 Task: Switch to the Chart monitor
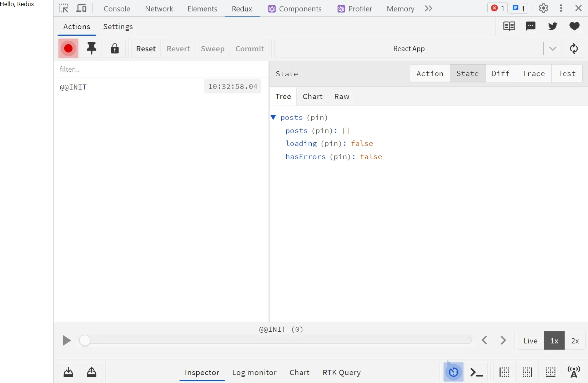[x=300, y=373]
